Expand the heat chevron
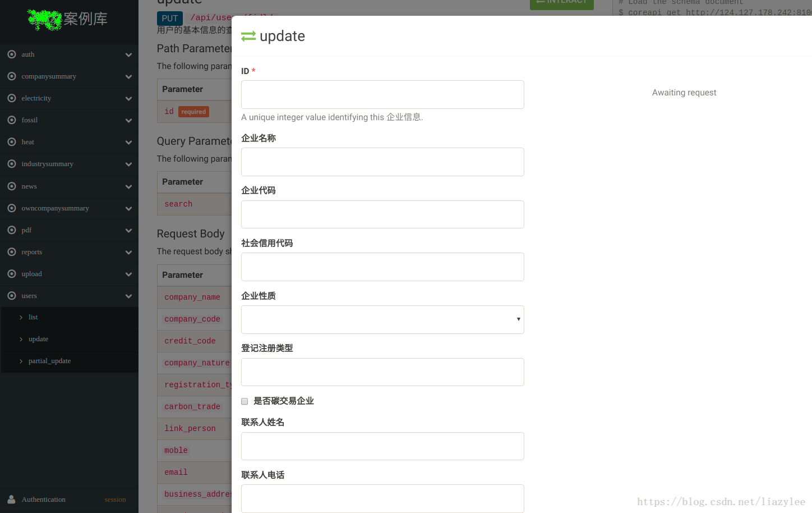Image resolution: width=812 pixels, height=513 pixels. tap(129, 143)
